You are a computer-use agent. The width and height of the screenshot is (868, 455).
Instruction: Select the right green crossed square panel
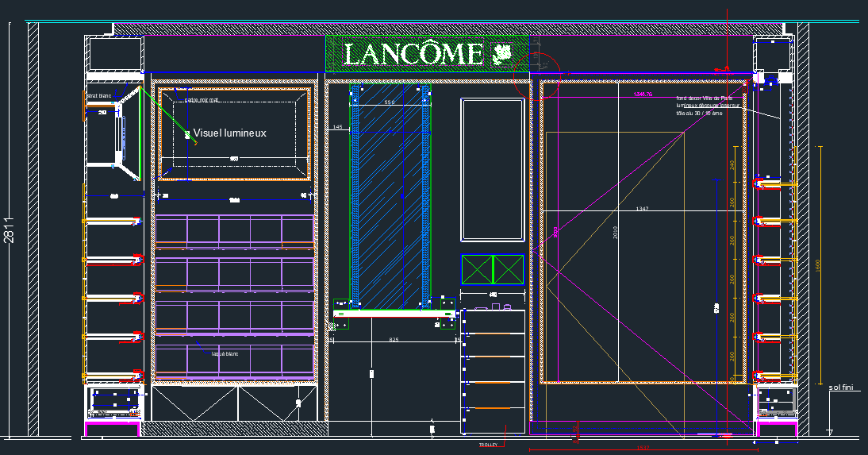[508, 268]
